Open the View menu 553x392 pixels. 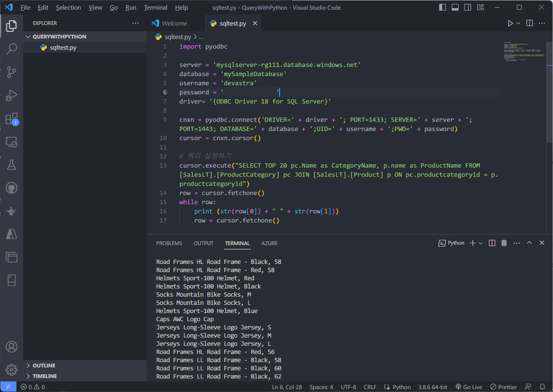[95, 7]
